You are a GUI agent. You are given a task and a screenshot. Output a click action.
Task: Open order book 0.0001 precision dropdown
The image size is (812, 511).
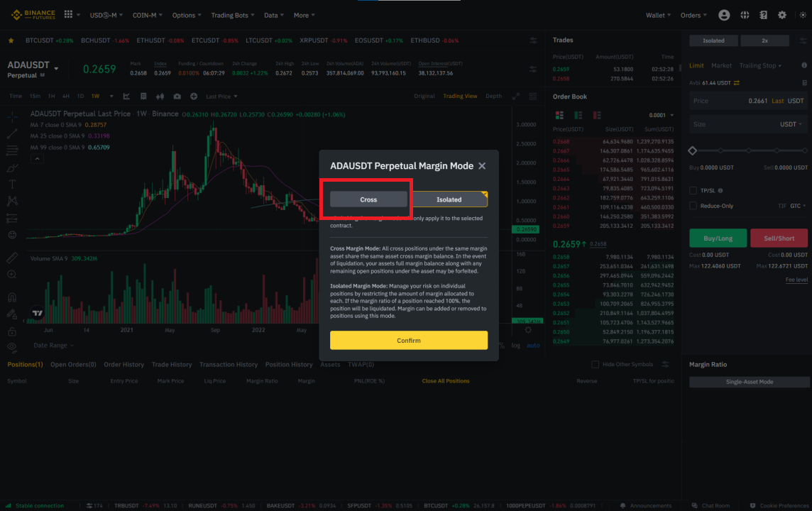[x=662, y=115]
